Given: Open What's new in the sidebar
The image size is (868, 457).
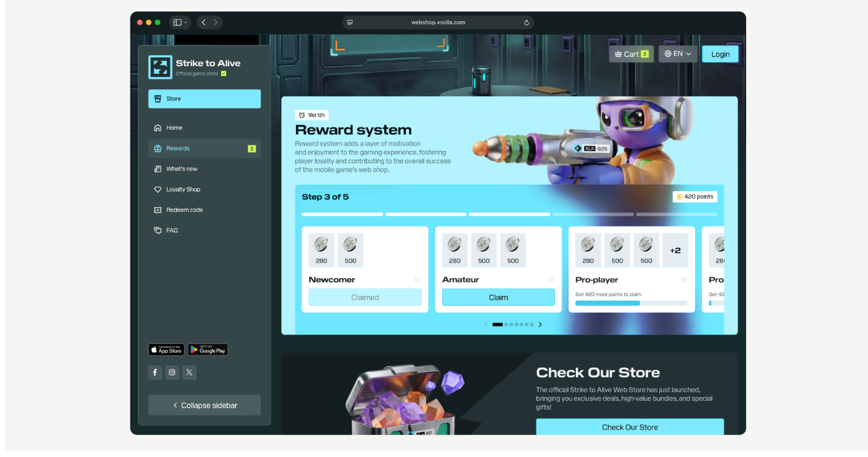Looking at the screenshot, I should tap(204, 169).
